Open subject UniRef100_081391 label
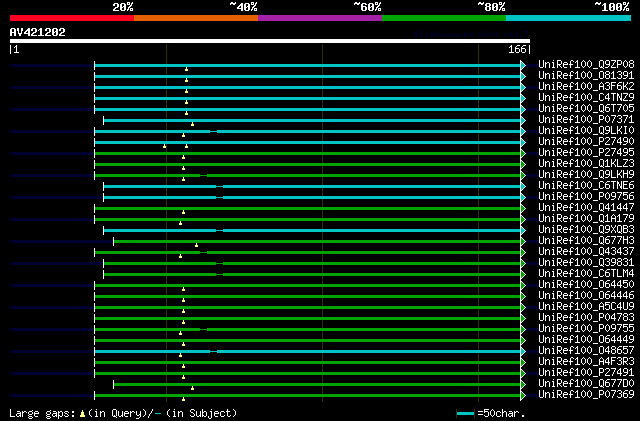This screenshot has height=421, width=640. point(586,76)
